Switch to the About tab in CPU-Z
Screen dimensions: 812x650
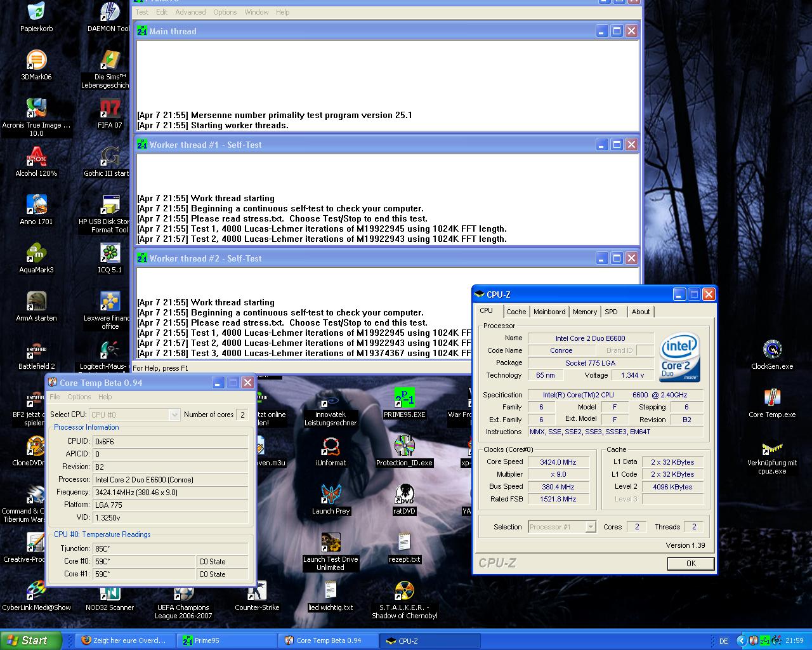point(641,312)
